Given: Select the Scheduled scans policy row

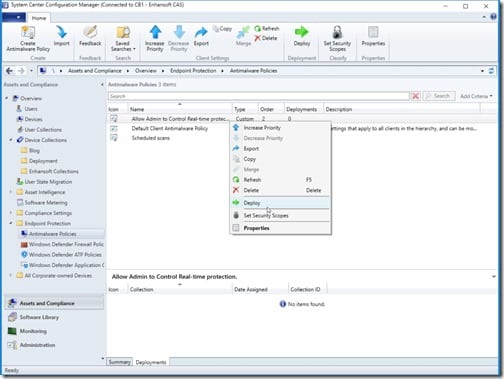Looking at the screenshot, I should (151, 138).
